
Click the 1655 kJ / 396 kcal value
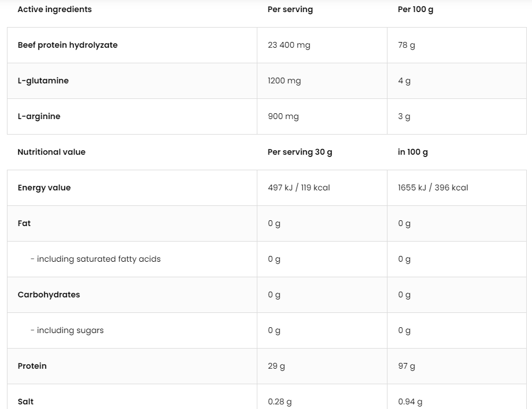pyautogui.click(x=433, y=188)
